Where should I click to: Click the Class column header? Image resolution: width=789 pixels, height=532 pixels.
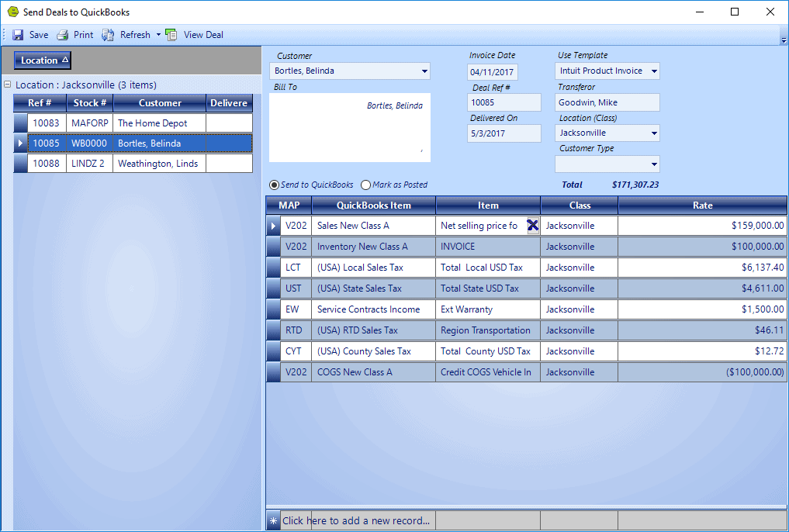click(580, 206)
